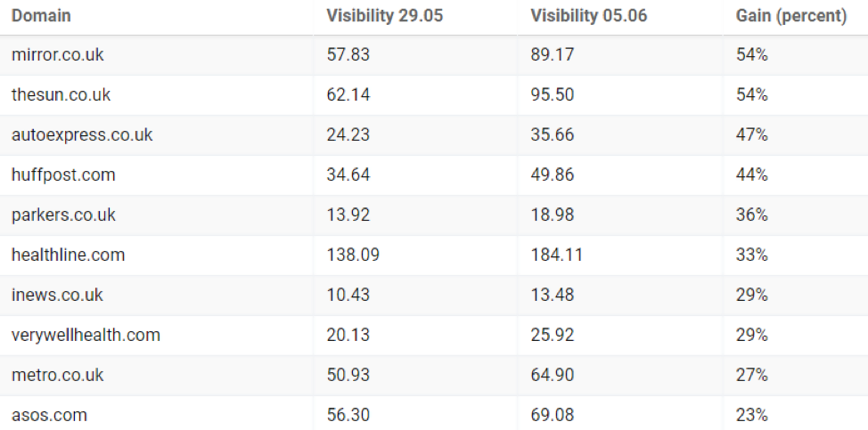Click the autoexpress.co.uk domain

[x=82, y=135]
